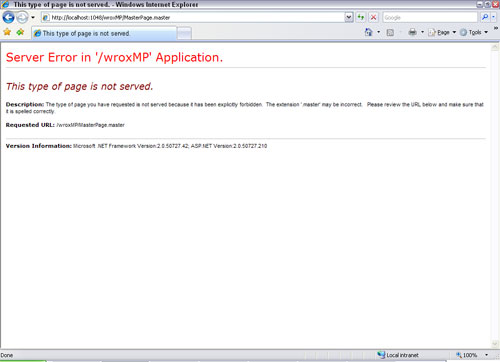Open the Page menu
The width and height of the screenshot is (500, 362).
[442, 32]
